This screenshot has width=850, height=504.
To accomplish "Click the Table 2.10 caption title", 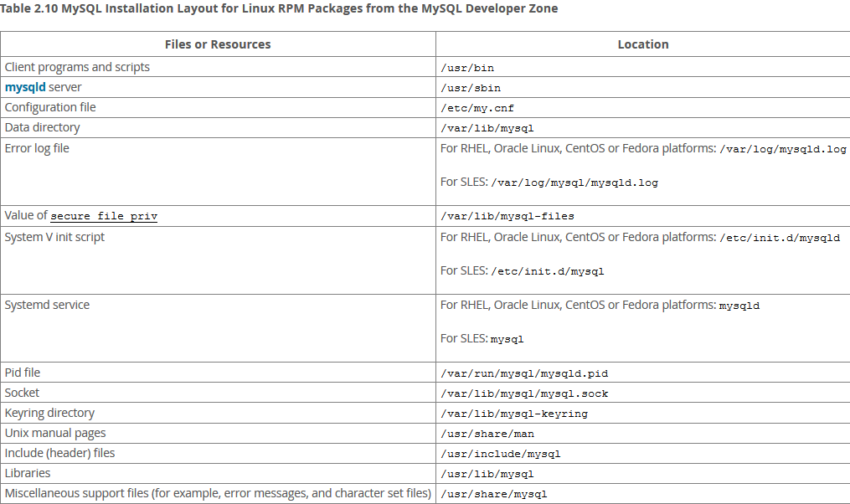I will pyautogui.click(x=279, y=8).
